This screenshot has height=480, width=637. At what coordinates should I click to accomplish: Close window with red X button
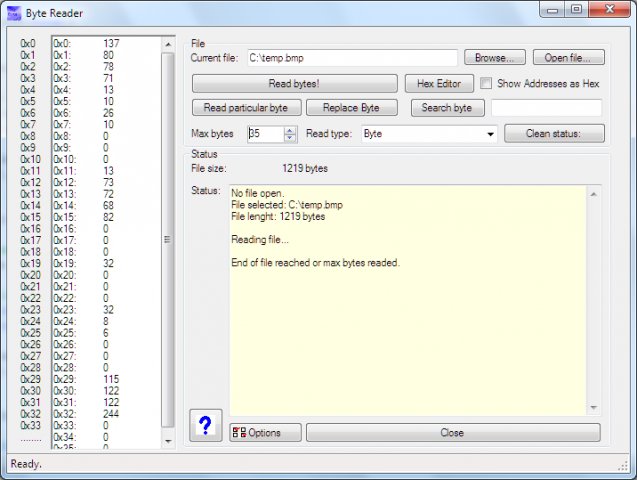pyautogui.click(x=609, y=10)
